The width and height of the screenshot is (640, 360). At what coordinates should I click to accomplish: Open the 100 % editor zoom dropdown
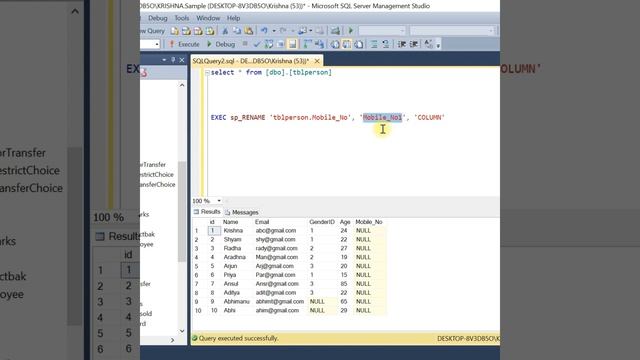pyautogui.click(x=219, y=201)
